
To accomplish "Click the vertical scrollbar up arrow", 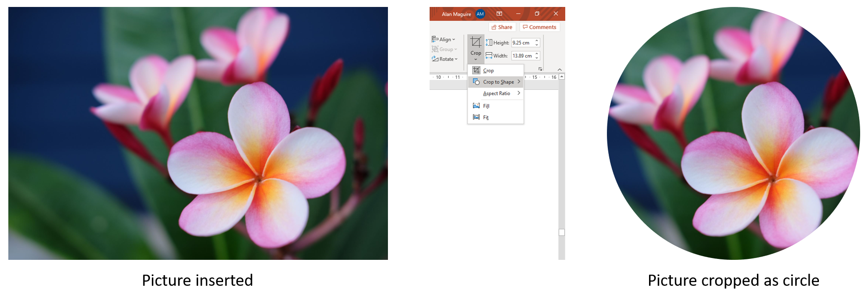I will point(562,76).
